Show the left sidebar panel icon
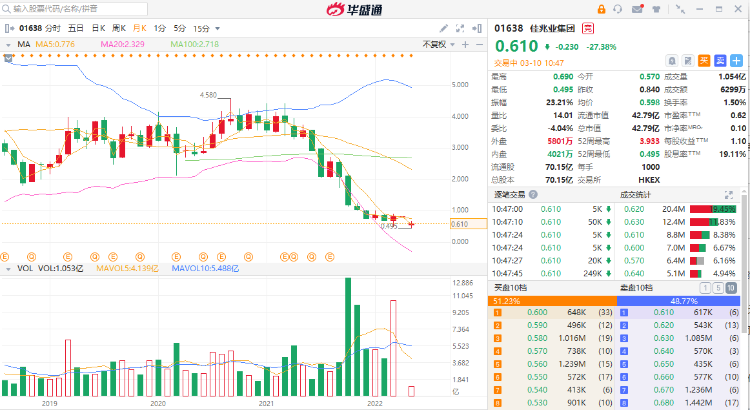Viewport: 750px width, 410px height. [9, 28]
